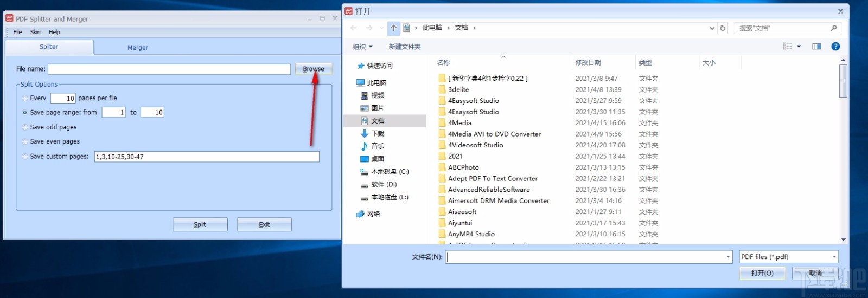868x298 pixels.
Task: Sort by 名称 column header
Action: tap(443, 63)
